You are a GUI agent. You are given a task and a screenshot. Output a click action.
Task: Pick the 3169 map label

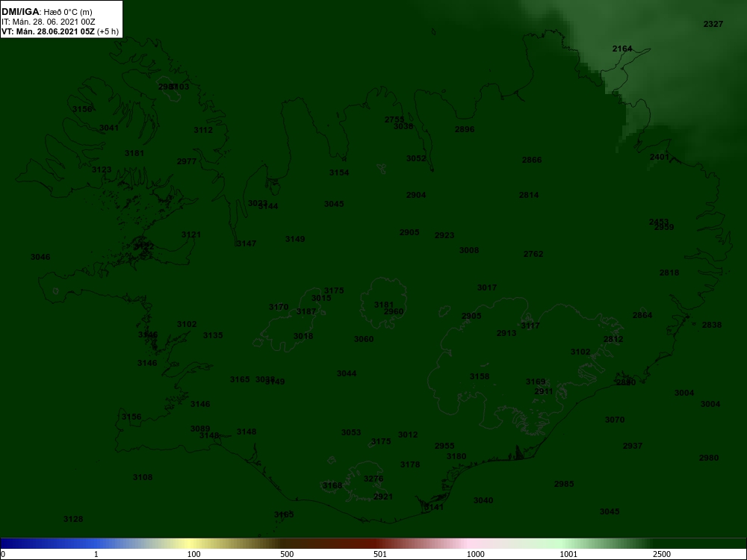pos(536,382)
